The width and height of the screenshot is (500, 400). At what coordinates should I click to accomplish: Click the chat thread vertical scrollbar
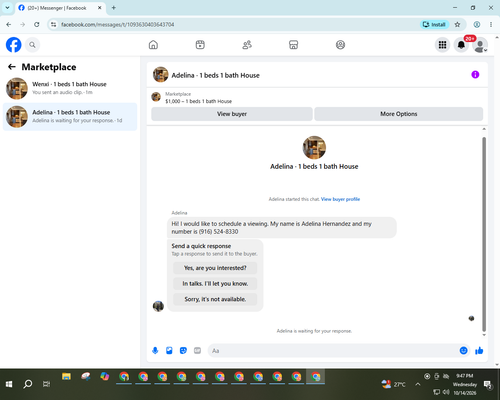point(484,233)
